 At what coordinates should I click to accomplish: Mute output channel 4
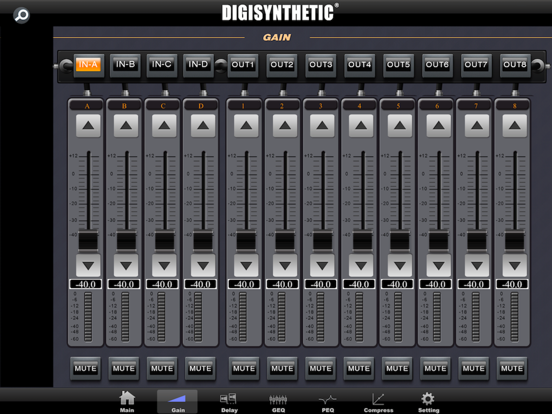tap(359, 369)
